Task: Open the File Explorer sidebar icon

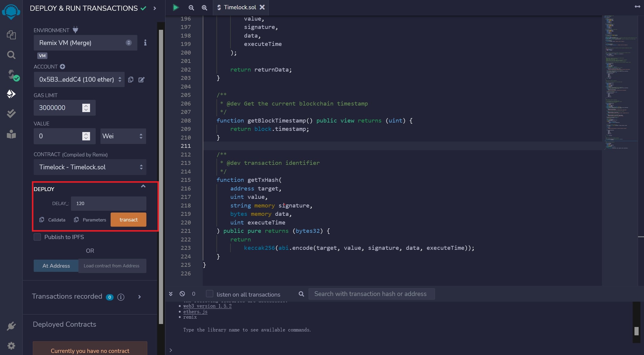Action: [11, 35]
